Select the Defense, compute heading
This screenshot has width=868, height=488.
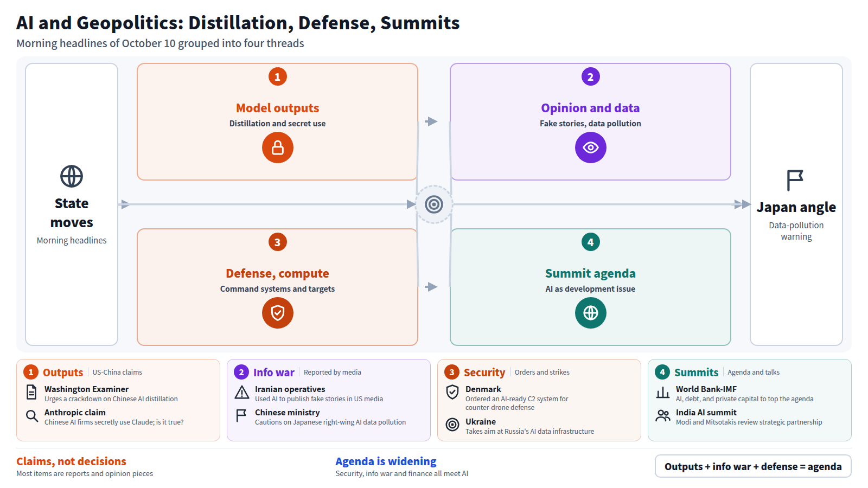[x=278, y=273]
